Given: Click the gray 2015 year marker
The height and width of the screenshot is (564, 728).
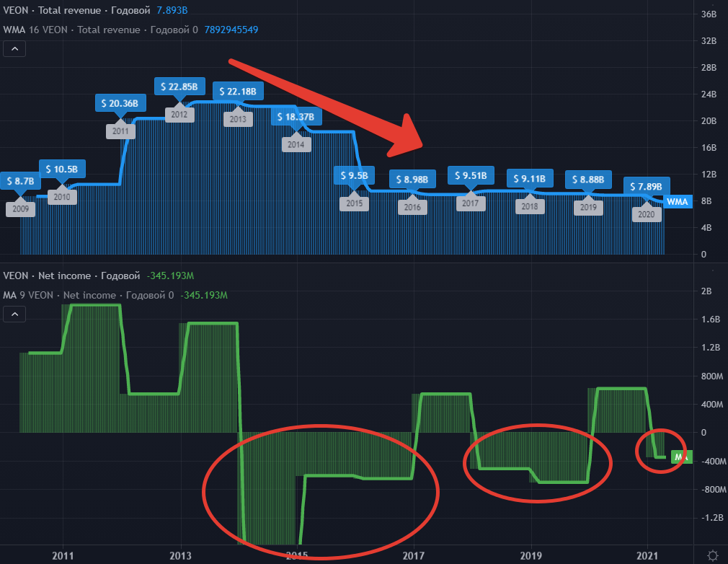Looking at the screenshot, I should 354,203.
